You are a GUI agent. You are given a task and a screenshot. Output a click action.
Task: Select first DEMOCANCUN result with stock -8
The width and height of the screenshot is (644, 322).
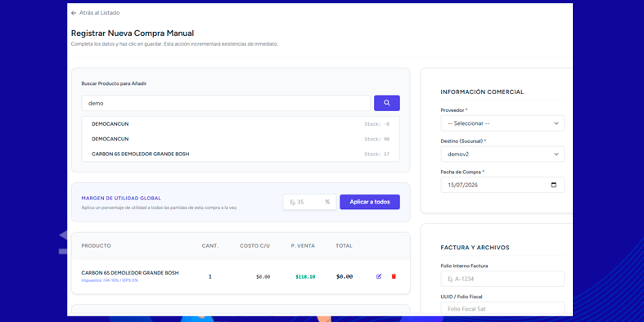click(x=241, y=124)
